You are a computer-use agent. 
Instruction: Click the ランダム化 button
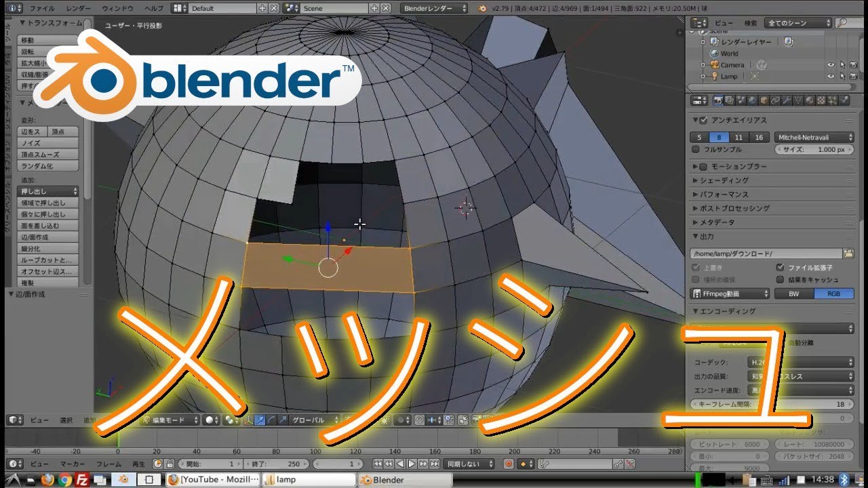[x=48, y=166]
